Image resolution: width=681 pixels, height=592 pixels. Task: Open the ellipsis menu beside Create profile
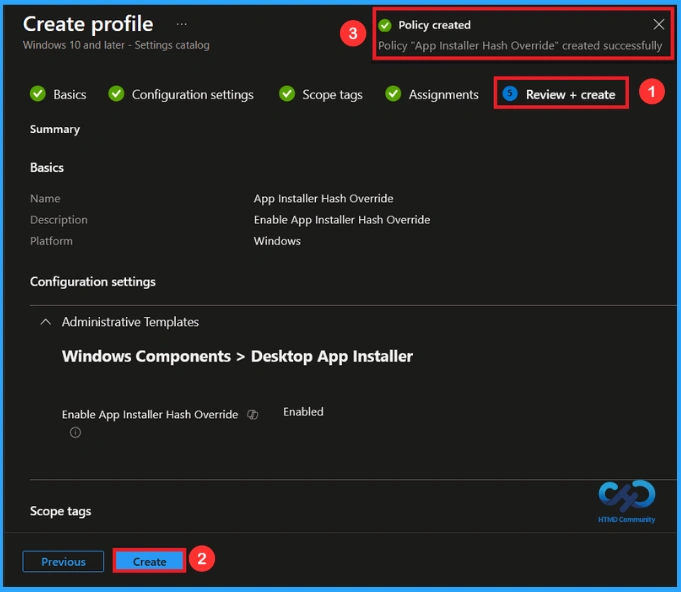point(182,24)
